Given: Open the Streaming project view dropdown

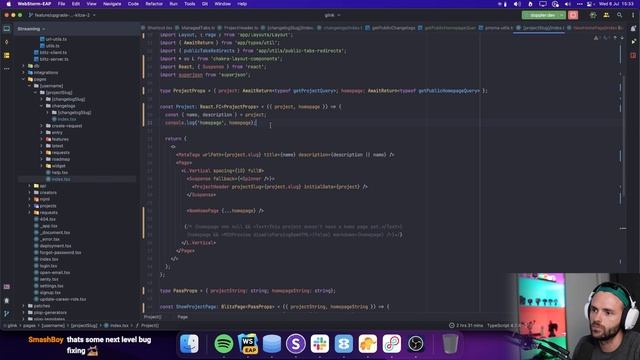Looking at the screenshot, I should click(x=31, y=29).
